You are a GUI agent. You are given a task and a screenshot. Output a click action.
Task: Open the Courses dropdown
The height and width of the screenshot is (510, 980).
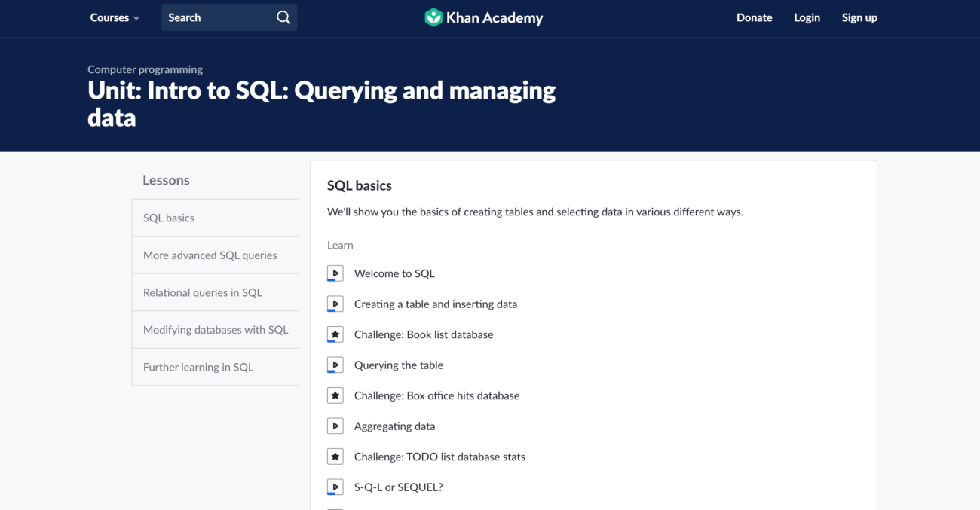[x=109, y=17]
